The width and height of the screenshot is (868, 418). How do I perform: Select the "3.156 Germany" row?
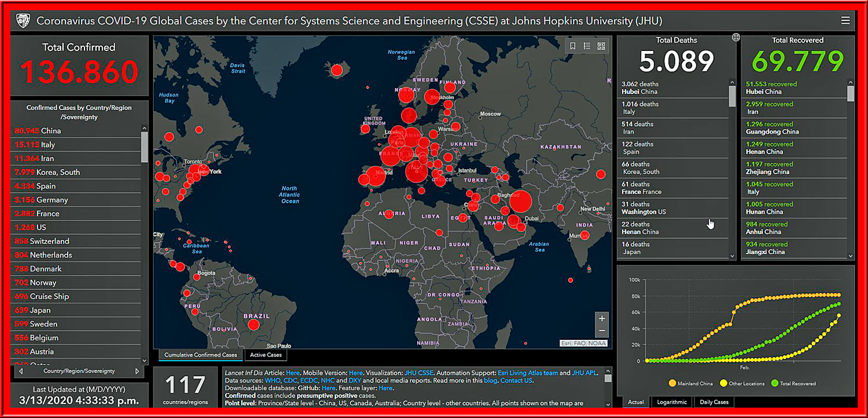click(x=76, y=200)
